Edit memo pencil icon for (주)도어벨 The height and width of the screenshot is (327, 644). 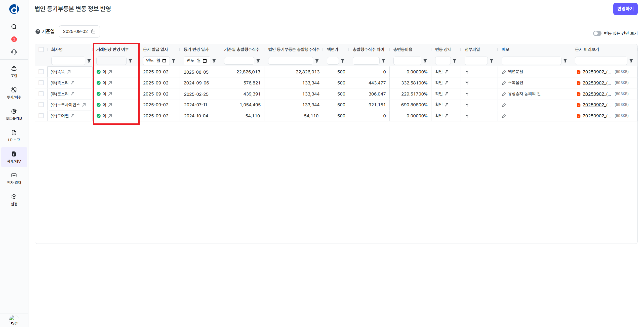pyautogui.click(x=504, y=116)
